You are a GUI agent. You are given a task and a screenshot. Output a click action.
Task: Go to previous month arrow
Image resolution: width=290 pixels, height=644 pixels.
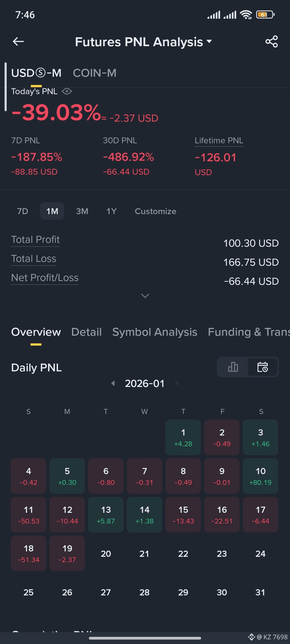pyautogui.click(x=113, y=383)
